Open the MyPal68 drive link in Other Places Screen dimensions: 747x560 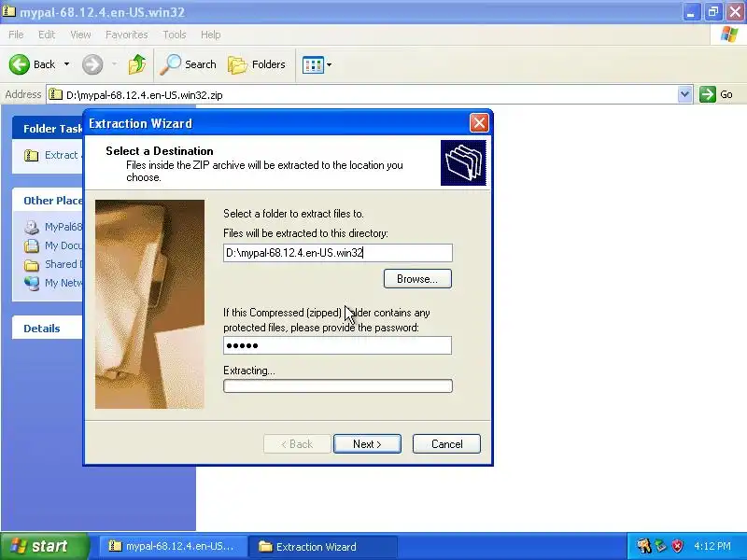(53, 227)
